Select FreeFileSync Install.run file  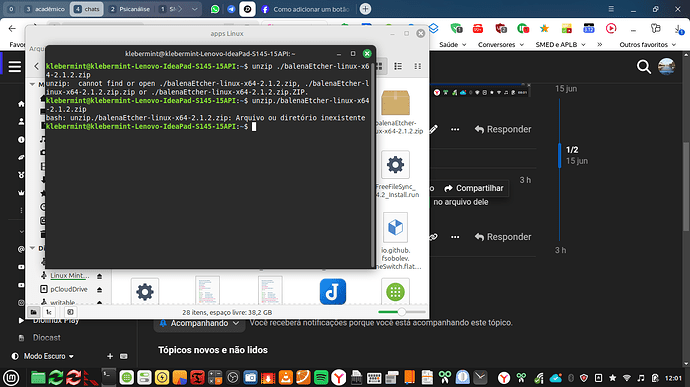point(397,174)
